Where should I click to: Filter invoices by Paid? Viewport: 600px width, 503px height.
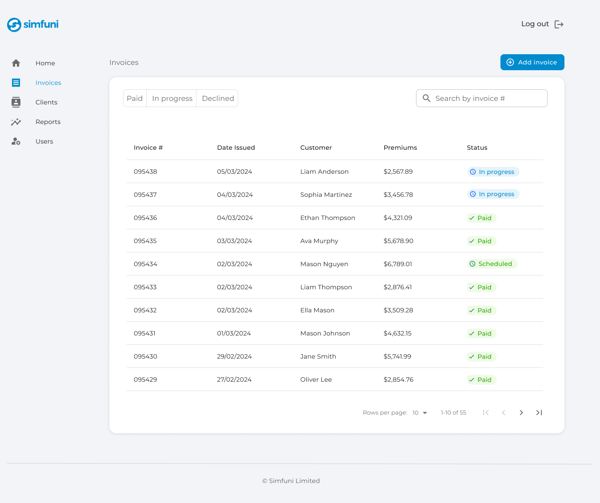coord(135,98)
